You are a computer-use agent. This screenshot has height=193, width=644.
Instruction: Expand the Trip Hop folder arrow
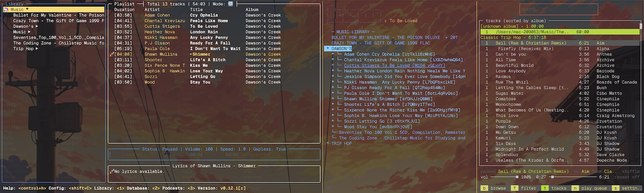coord(37,49)
